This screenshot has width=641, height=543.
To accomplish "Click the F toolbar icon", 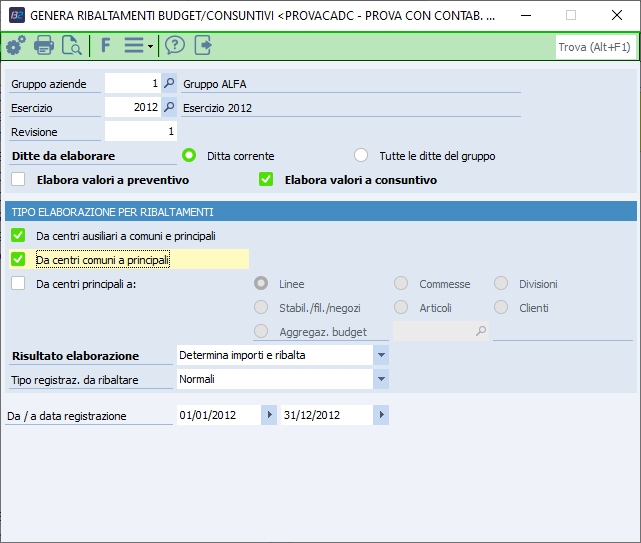I will pos(106,46).
